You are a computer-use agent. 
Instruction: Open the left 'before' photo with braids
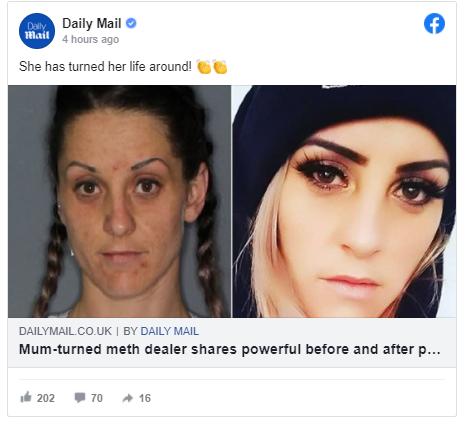click(x=119, y=201)
